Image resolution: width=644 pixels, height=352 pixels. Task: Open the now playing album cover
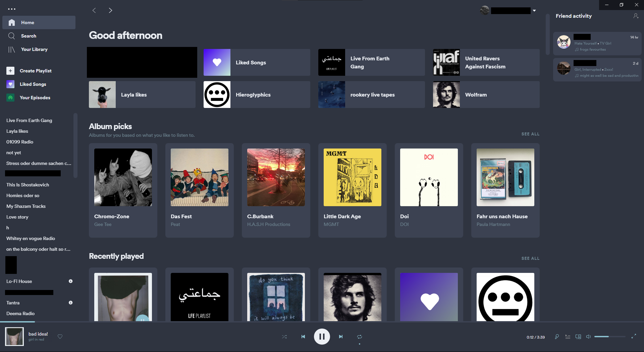(x=14, y=337)
